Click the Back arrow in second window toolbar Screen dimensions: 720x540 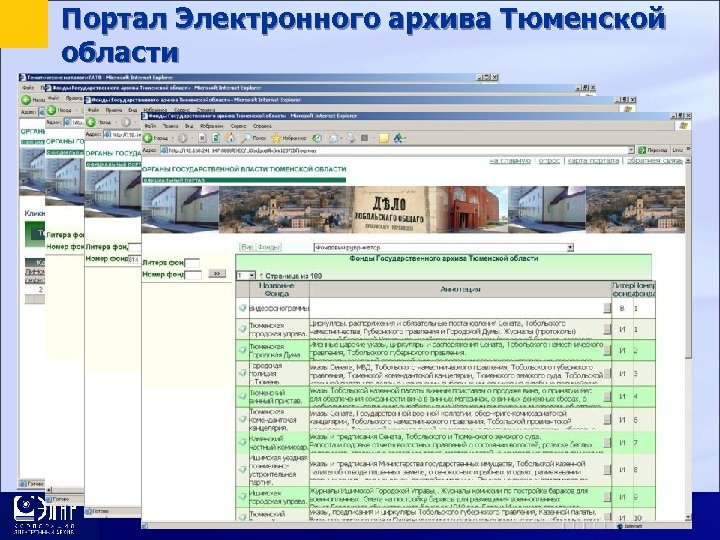pyautogui.click(x=52, y=110)
